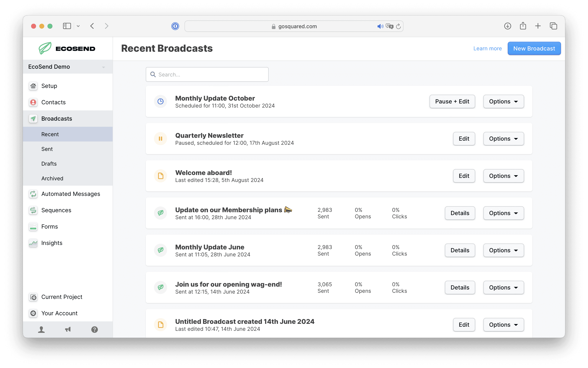Click the scheduled clock icon for Monthly Update October
The image size is (588, 368).
click(160, 101)
